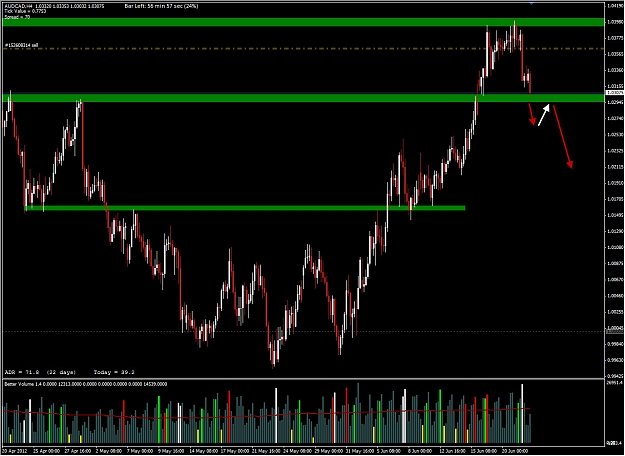625x456 pixels.
Task: Click the 8 Jun 00:00 date label
Action: (420, 451)
